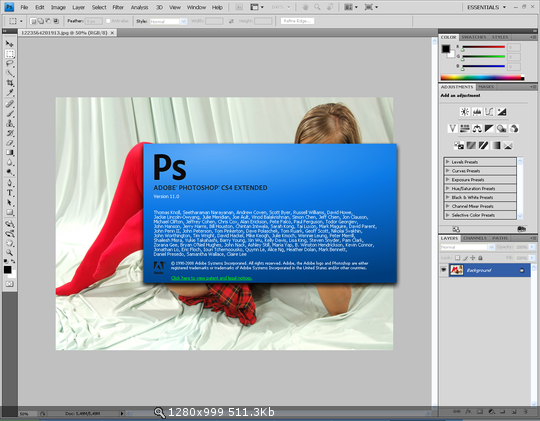Enable Intersect with selection mode
The width and height of the screenshot is (540, 421).
click(56, 21)
